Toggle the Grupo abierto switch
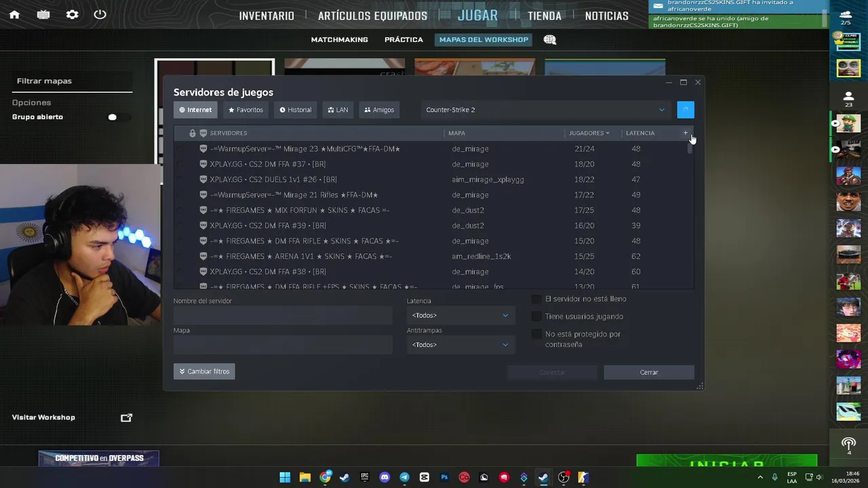This screenshot has width=868, height=488. pyautogui.click(x=113, y=117)
